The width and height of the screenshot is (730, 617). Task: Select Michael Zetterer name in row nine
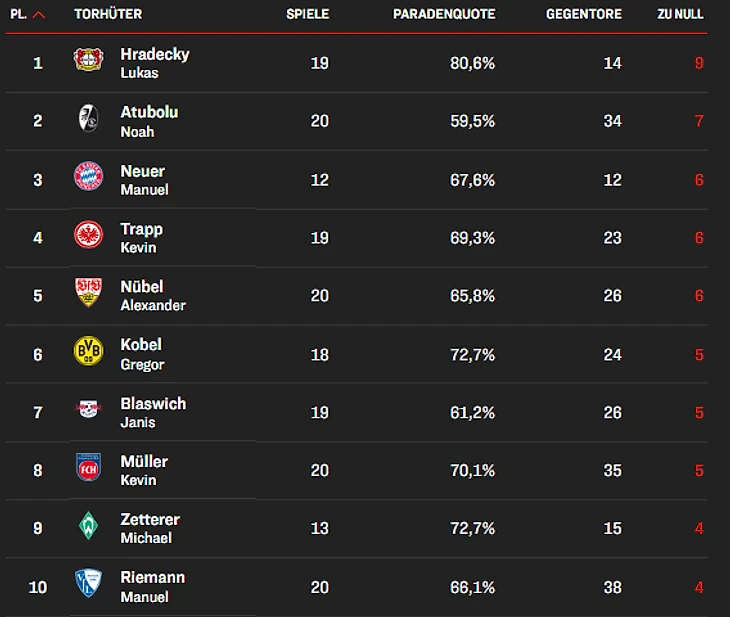pyautogui.click(x=150, y=528)
